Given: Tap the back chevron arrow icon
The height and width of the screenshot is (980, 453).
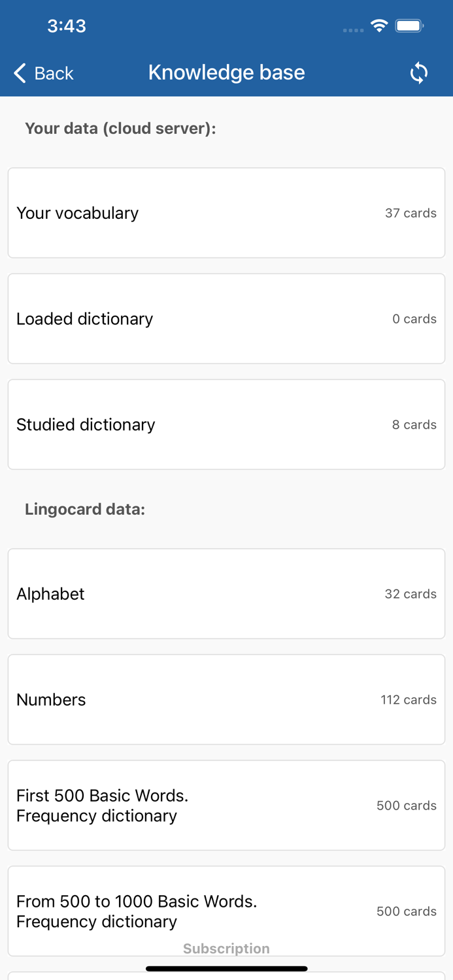Looking at the screenshot, I should [x=18, y=73].
